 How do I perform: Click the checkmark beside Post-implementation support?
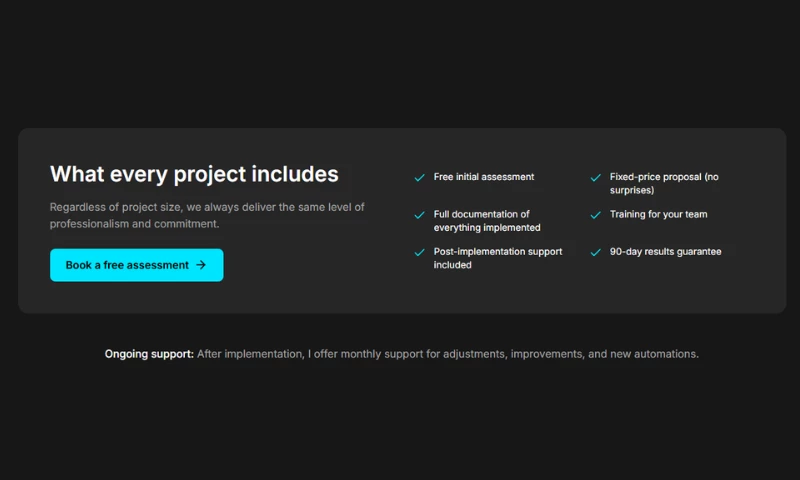[x=420, y=253]
